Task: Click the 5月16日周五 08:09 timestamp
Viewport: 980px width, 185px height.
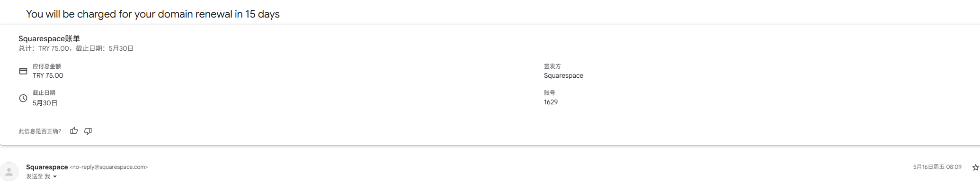Action: click(x=937, y=167)
